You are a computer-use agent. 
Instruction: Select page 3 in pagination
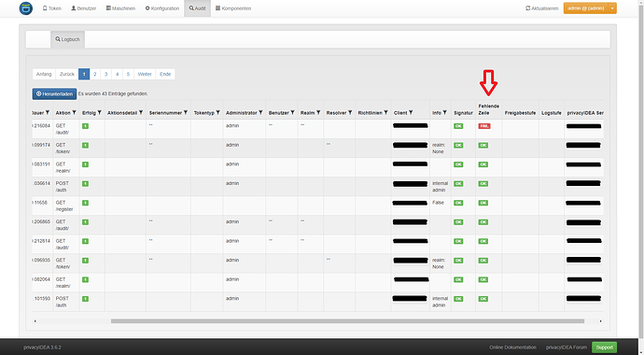(106, 75)
